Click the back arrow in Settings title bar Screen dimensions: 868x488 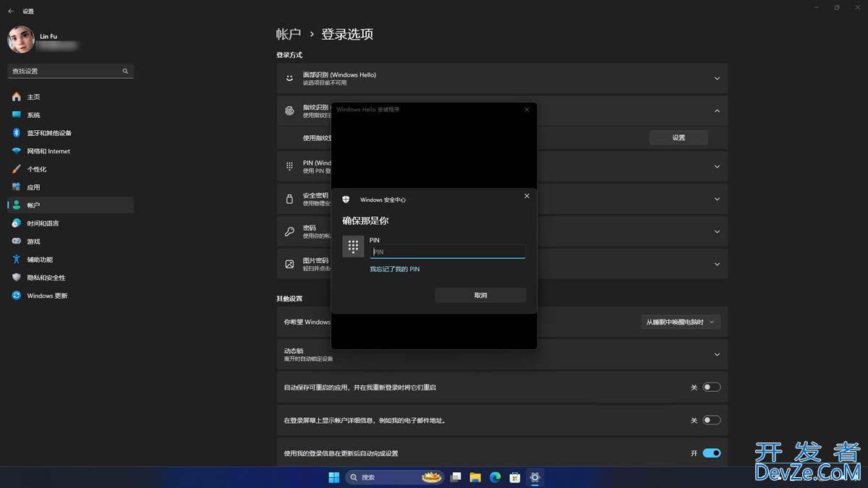pyautogui.click(x=11, y=11)
